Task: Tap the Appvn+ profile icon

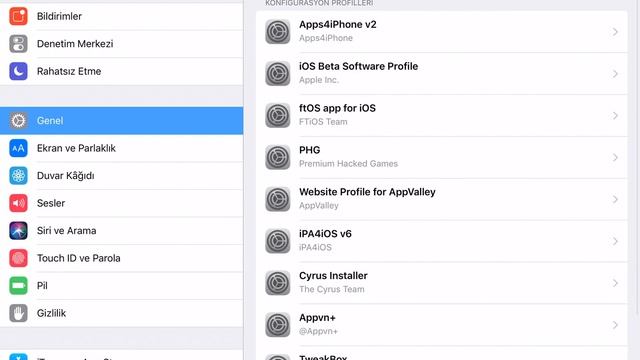Action: (278, 325)
